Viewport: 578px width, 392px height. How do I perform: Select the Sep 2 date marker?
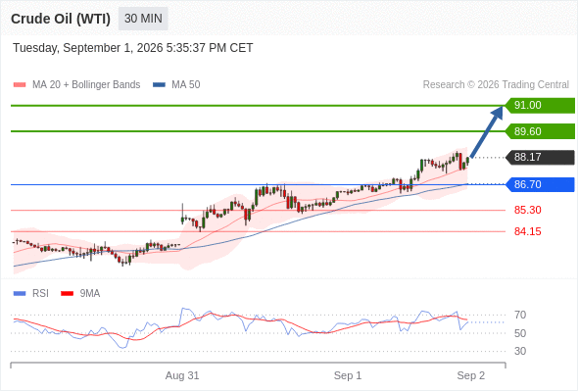(471, 375)
